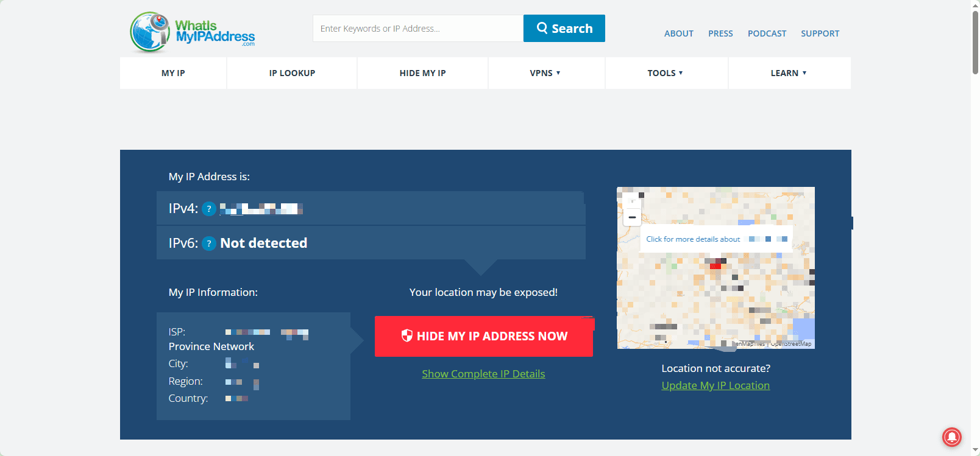Click the red location marker on map
The height and width of the screenshot is (456, 980).
coord(715,264)
